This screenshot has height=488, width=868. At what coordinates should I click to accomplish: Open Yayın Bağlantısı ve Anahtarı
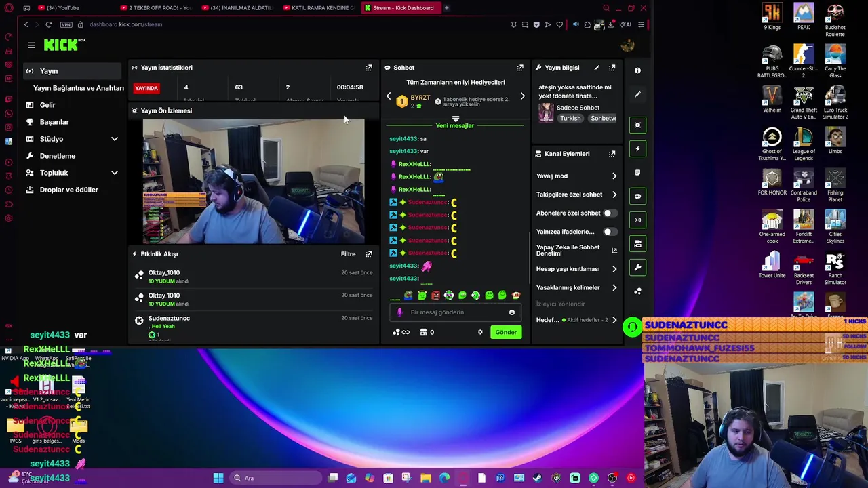pos(79,88)
